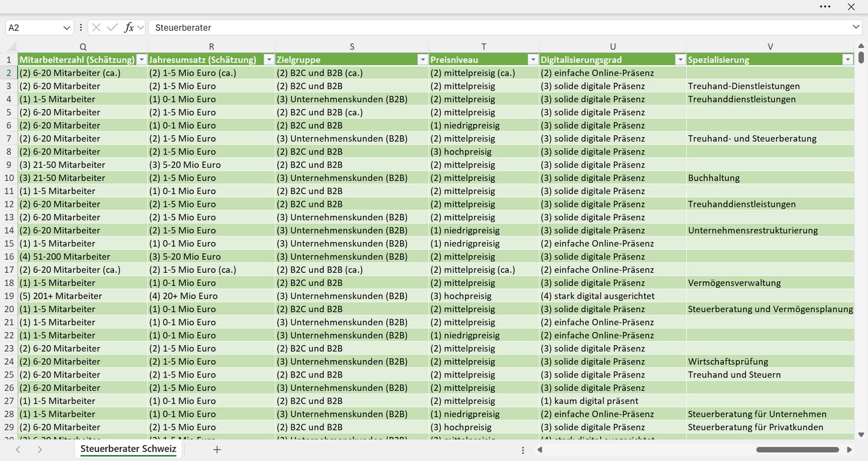Expand the formula bar using its chevron
The height and width of the screenshot is (461, 868).
(856, 28)
